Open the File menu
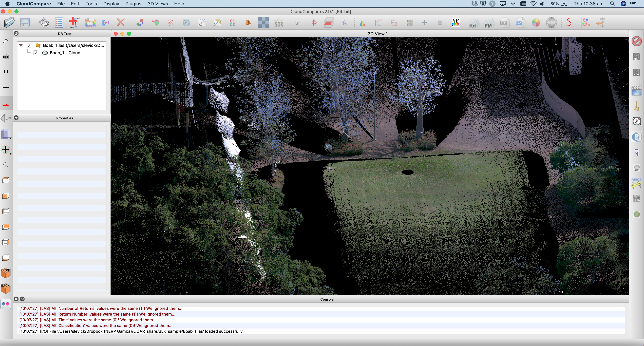This screenshot has width=644, height=346. coord(61,4)
